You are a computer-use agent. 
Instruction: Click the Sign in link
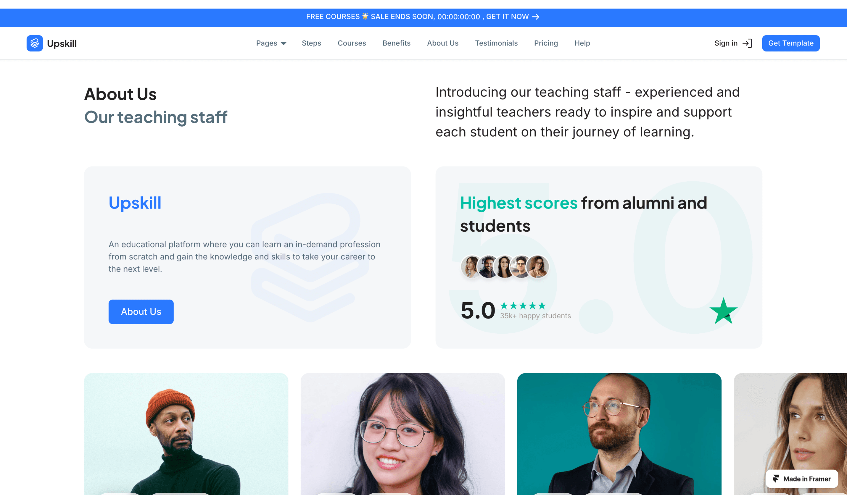(726, 43)
